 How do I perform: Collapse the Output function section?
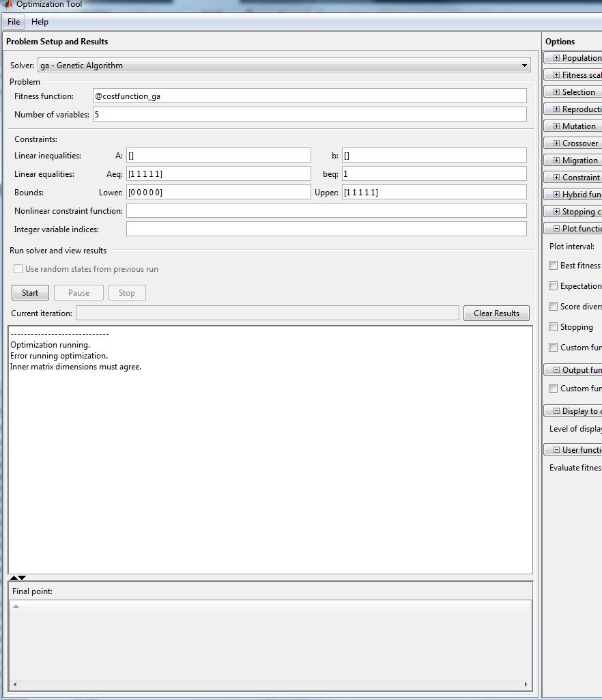pyautogui.click(x=557, y=370)
